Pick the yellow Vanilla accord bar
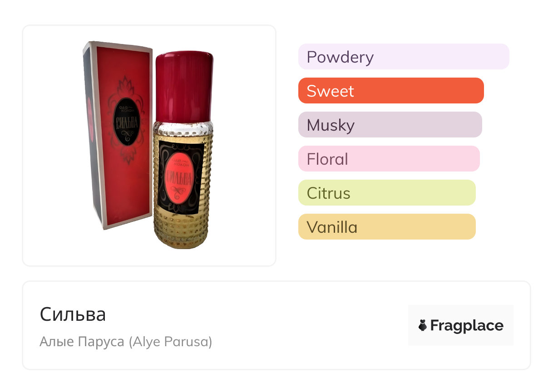 [x=386, y=227]
